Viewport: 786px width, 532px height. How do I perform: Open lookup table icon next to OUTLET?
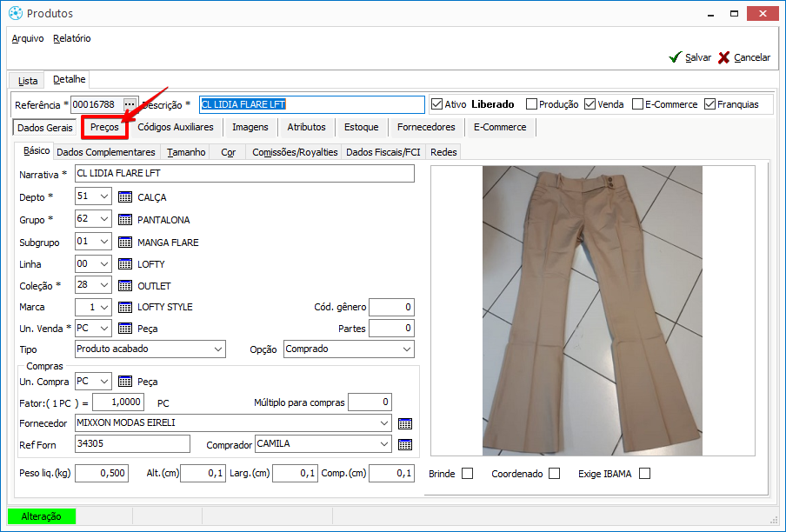125,285
